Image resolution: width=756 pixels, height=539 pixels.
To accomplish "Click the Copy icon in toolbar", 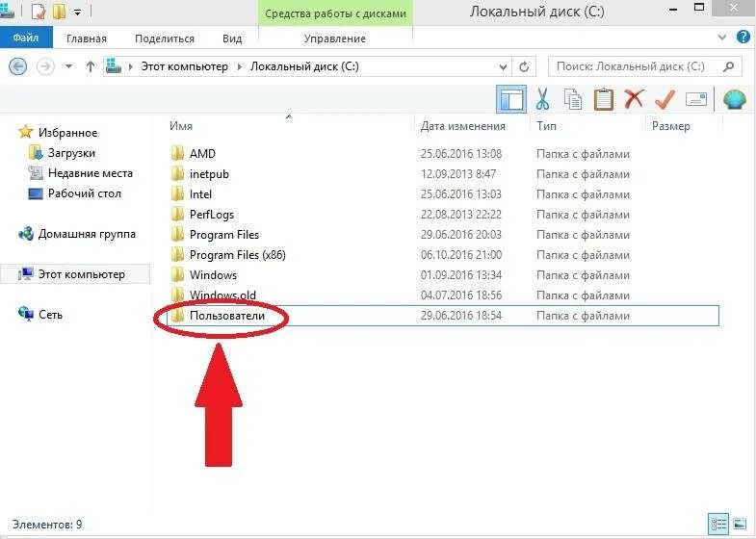I will [x=573, y=100].
